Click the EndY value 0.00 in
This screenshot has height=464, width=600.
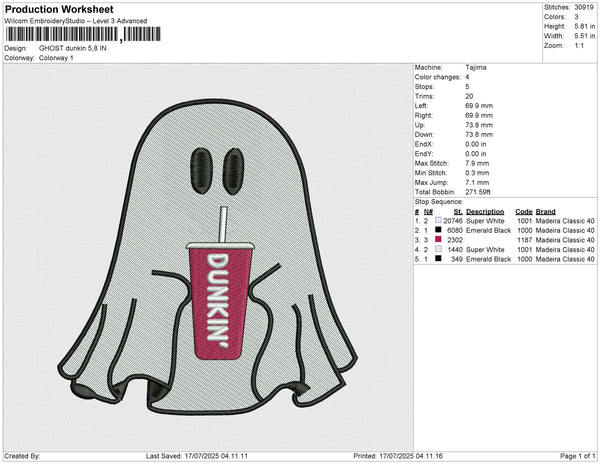476,154
